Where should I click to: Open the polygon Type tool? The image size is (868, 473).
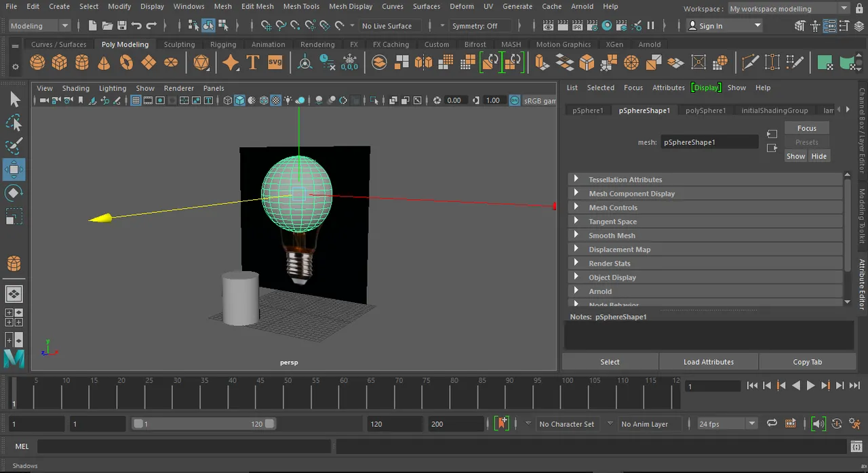tap(253, 63)
